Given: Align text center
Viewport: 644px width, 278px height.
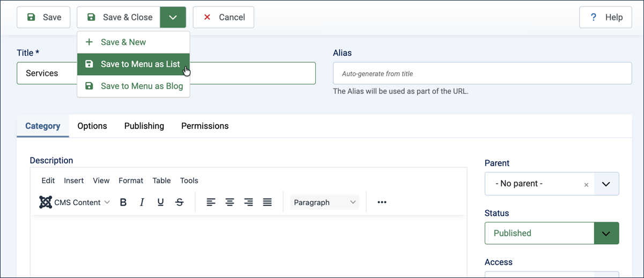Looking at the screenshot, I should point(230,202).
